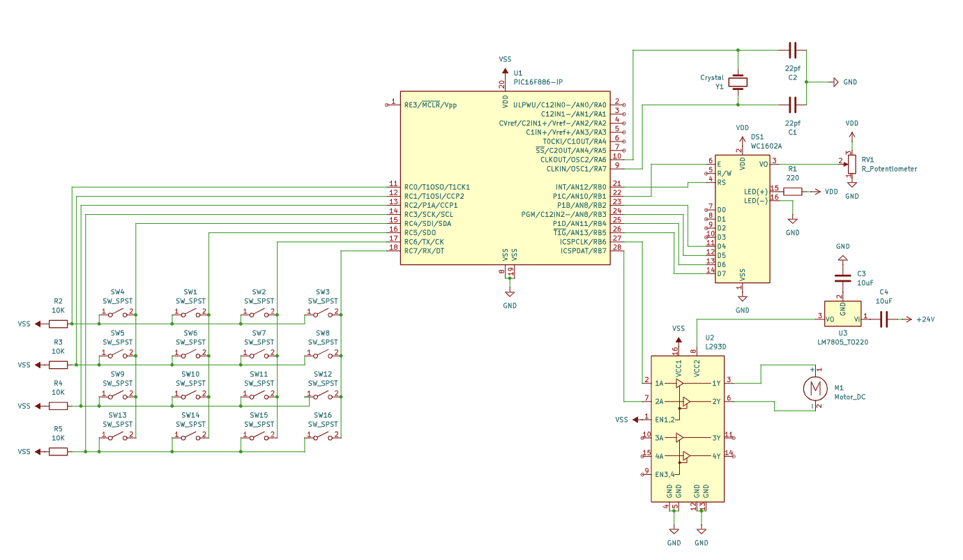
Task: Select the CLKIN/OSC1/RA7 pin label
Action: (577, 168)
